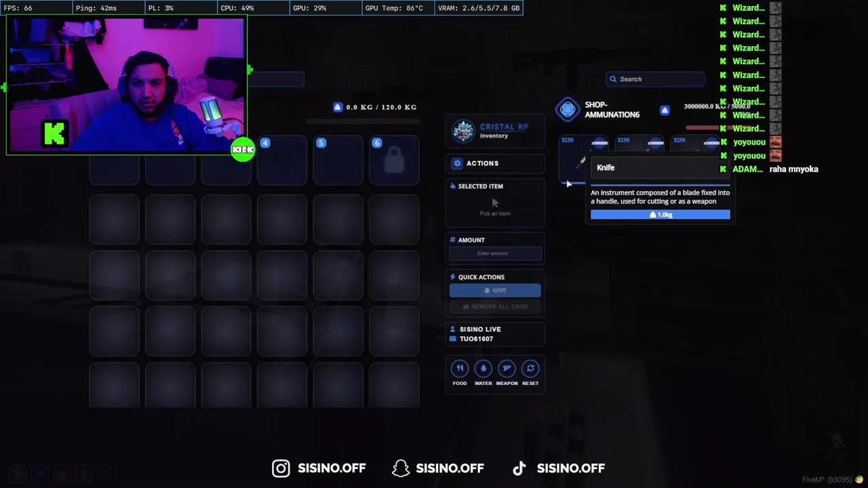Click the GIVE button
This screenshot has height=488, width=868.
pos(495,290)
